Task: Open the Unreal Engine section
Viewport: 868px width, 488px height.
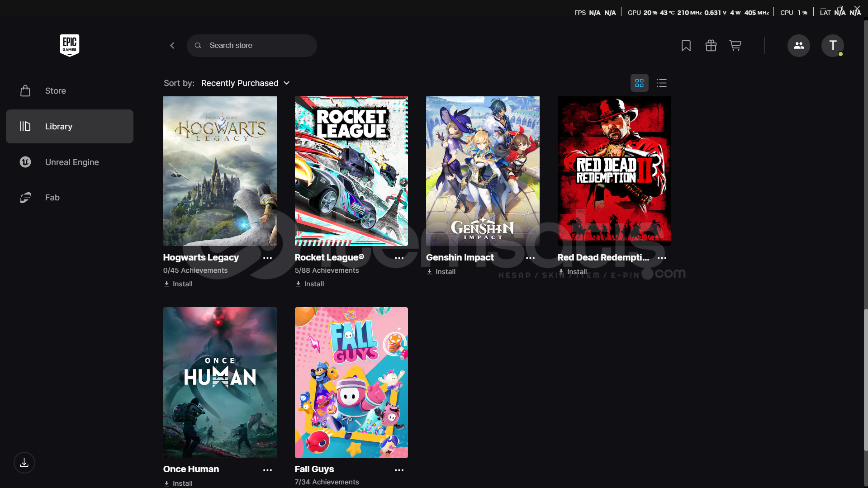Action: point(70,162)
